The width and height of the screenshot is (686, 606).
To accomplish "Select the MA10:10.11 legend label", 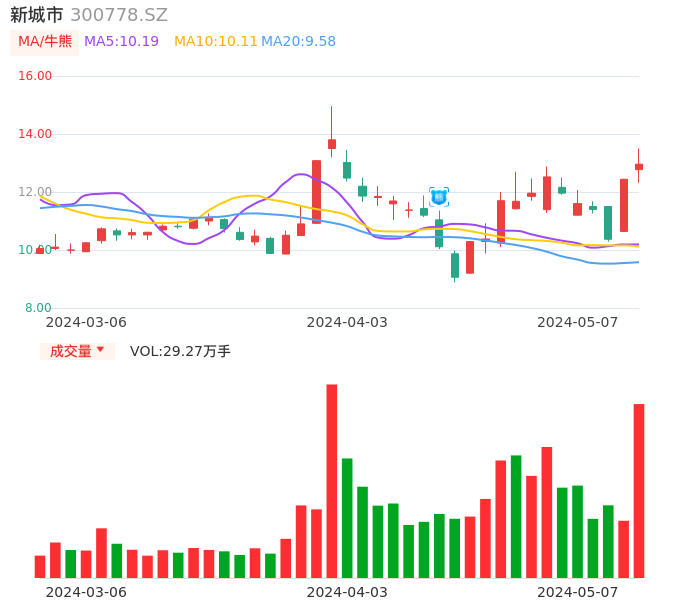I will (x=215, y=42).
